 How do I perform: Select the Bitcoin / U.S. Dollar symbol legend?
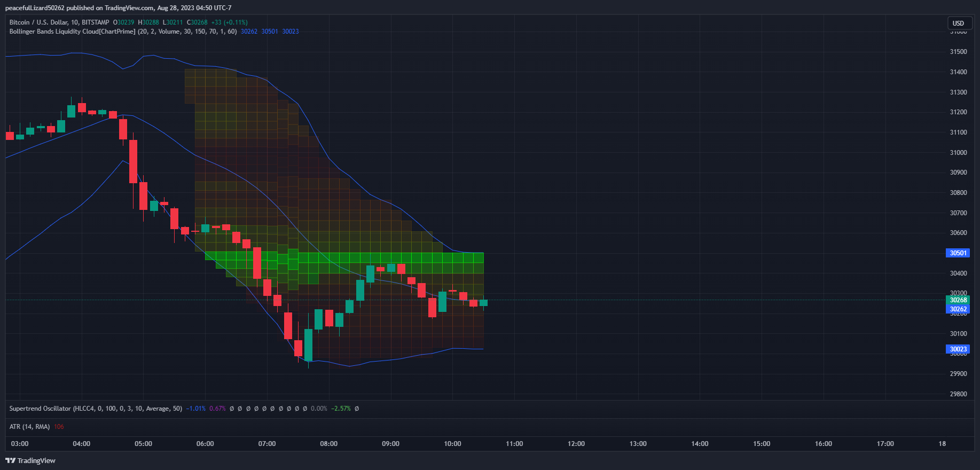coord(59,22)
